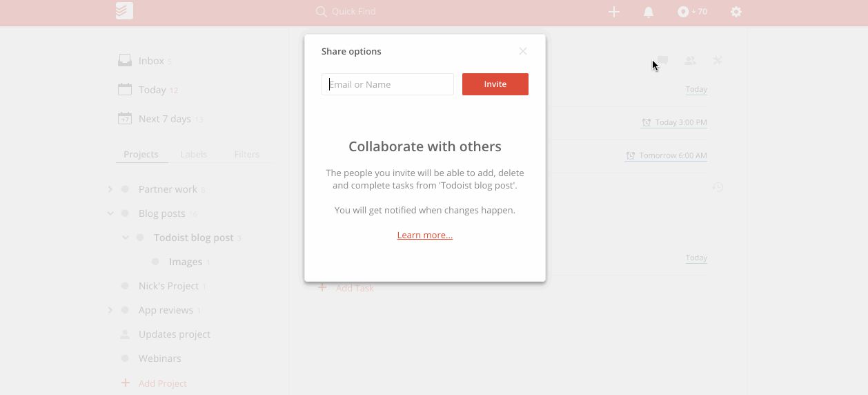This screenshot has height=395, width=868.
Task: Expand the App reviews project
Action: coord(110,310)
